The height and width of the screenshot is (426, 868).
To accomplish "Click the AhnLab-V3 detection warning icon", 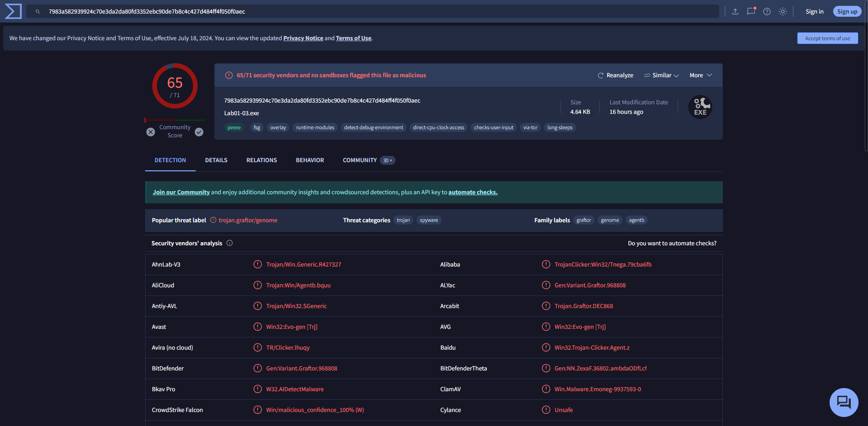I will coord(258,264).
